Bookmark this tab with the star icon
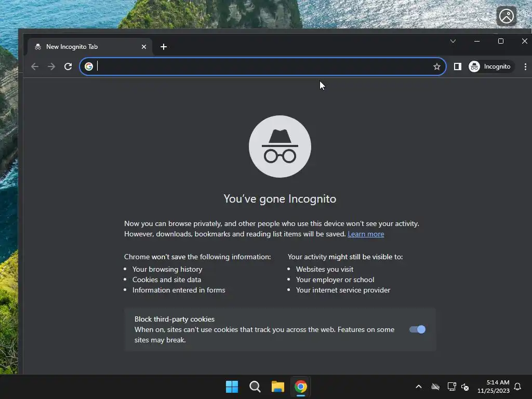The height and width of the screenshot is (399, 532). [436, 66]
